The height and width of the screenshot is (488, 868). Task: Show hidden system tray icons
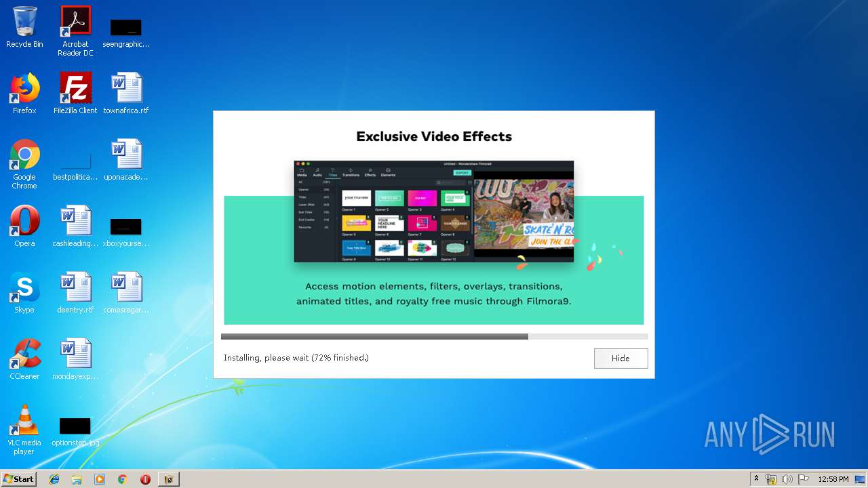tap(756, 479)
